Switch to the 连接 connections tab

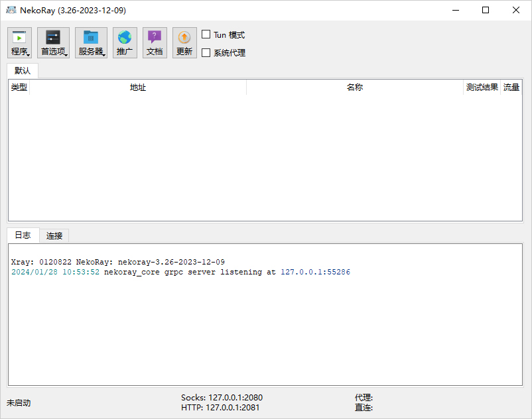coord(54,236)
